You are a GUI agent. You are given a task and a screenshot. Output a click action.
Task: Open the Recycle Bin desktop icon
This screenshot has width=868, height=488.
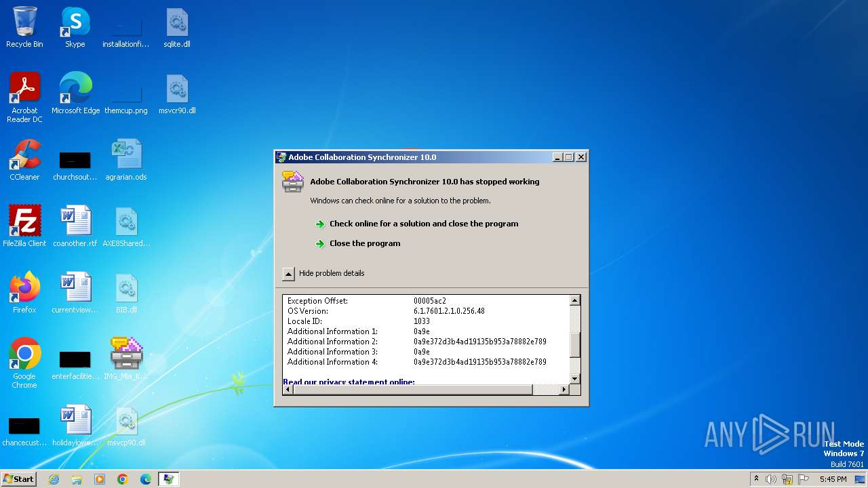(24, 27)
